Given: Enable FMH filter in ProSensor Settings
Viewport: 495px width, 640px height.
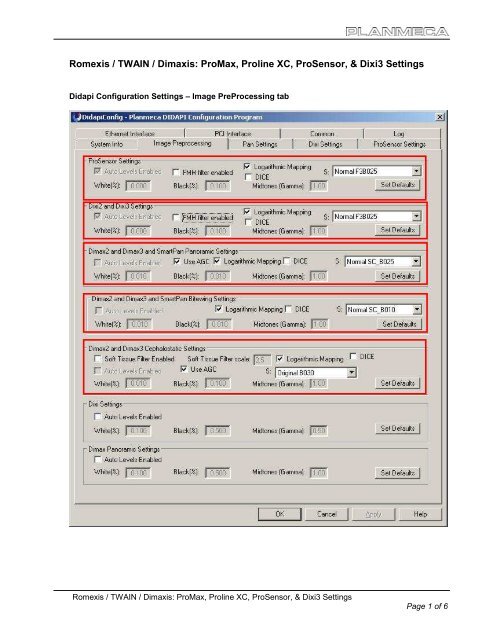Looking at the screenshot, I should 176,172.
